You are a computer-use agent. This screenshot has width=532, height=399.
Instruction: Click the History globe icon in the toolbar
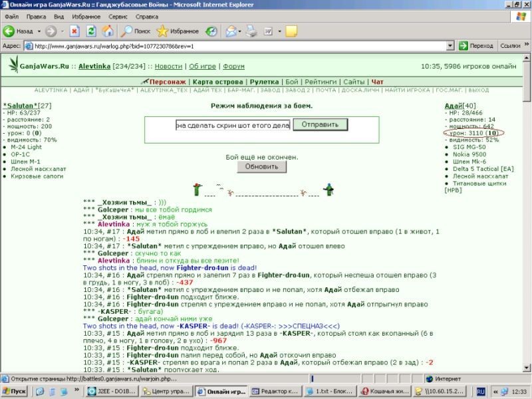coord(211,31)
